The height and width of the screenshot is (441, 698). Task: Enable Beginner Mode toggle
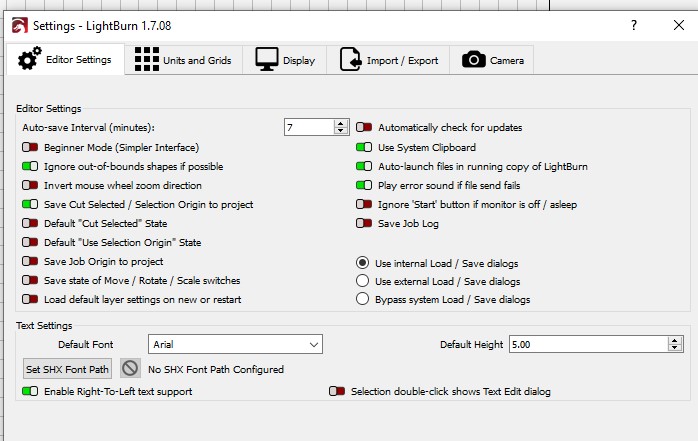(30, 147)
